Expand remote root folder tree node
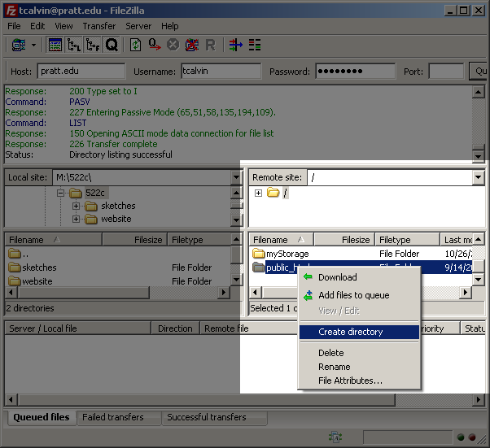The height and width of the screenshot is (448, 490). [x=258, y=194]
